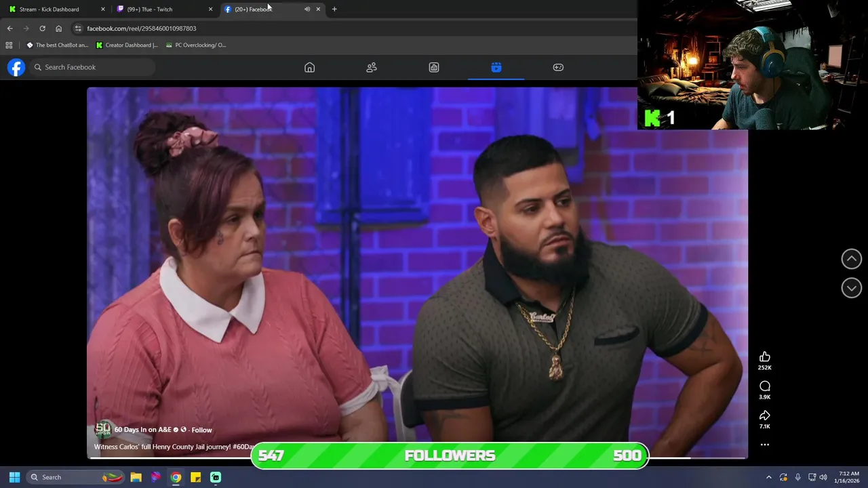
Task: Click the browser home button
Action: (58, 28)
